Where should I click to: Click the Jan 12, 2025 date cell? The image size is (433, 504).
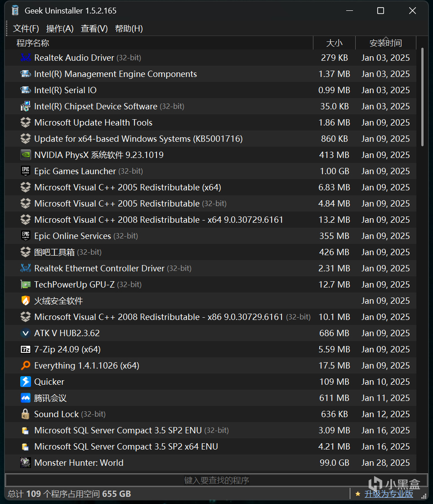pyautogui.click(x=385, y=414)
